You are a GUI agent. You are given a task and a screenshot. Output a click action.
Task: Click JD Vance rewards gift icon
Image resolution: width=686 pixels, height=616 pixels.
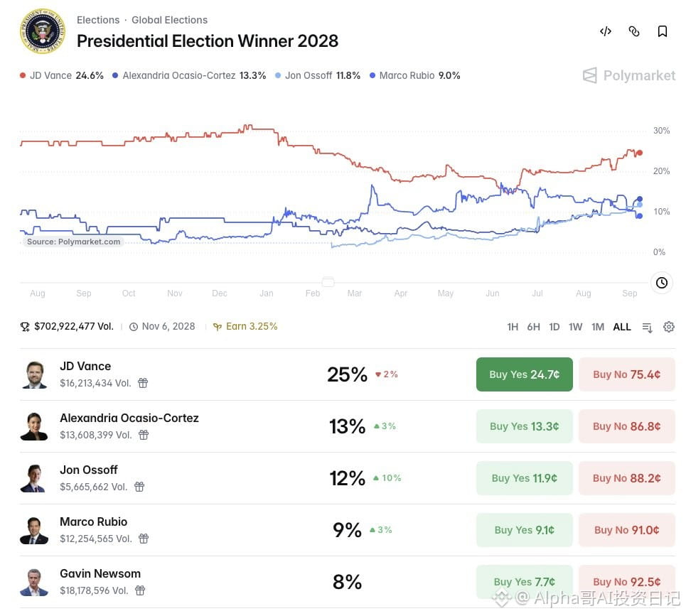(143, 384)
